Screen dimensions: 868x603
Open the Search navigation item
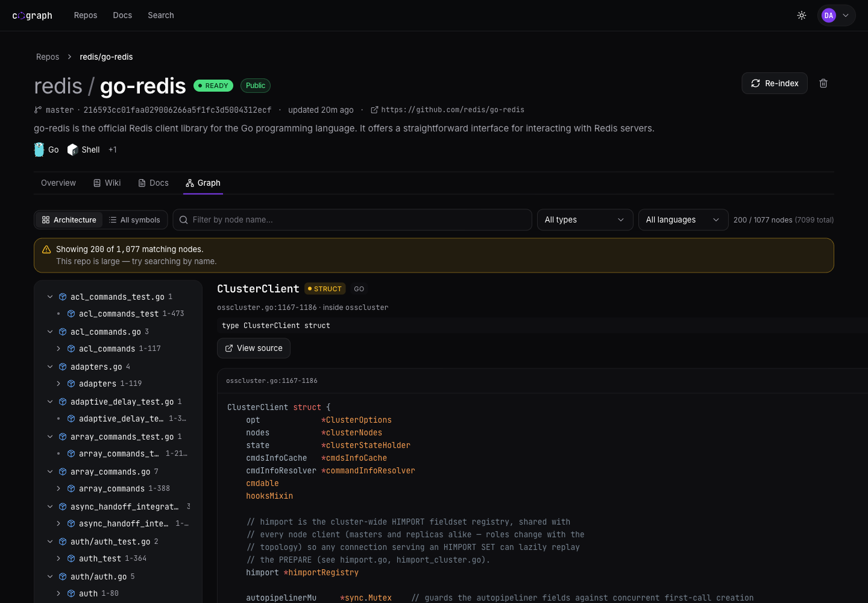(161, 16)
